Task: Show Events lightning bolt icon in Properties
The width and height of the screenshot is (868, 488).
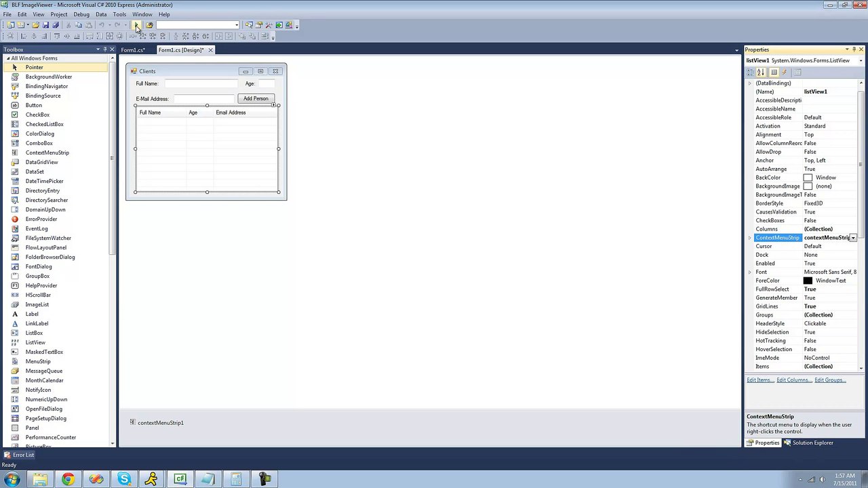Action: pyautogui.click(x=785, y=73)
